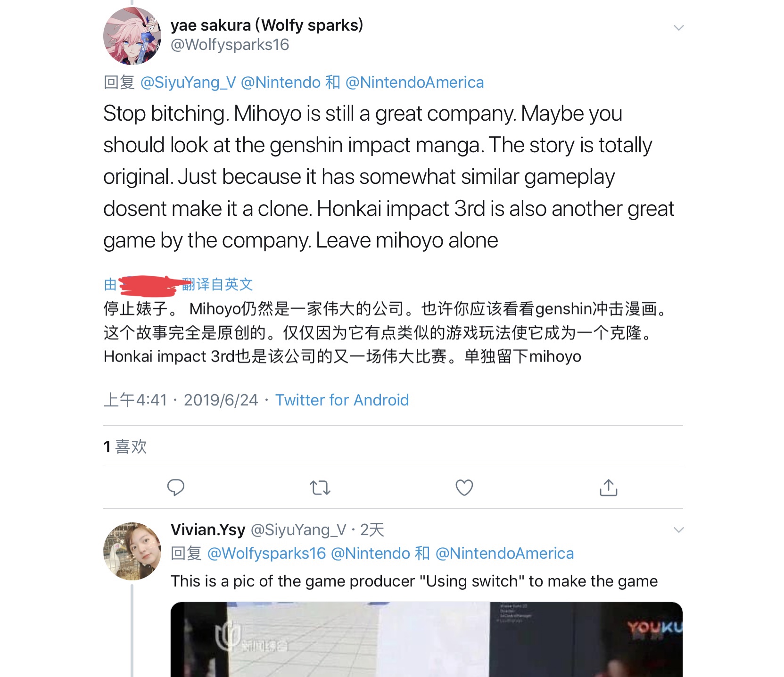Open the @NintendoAmerica mention in Vivian.Ysy's reply
This screenshot has height=677, width=784.
click(x=504, y=553)
